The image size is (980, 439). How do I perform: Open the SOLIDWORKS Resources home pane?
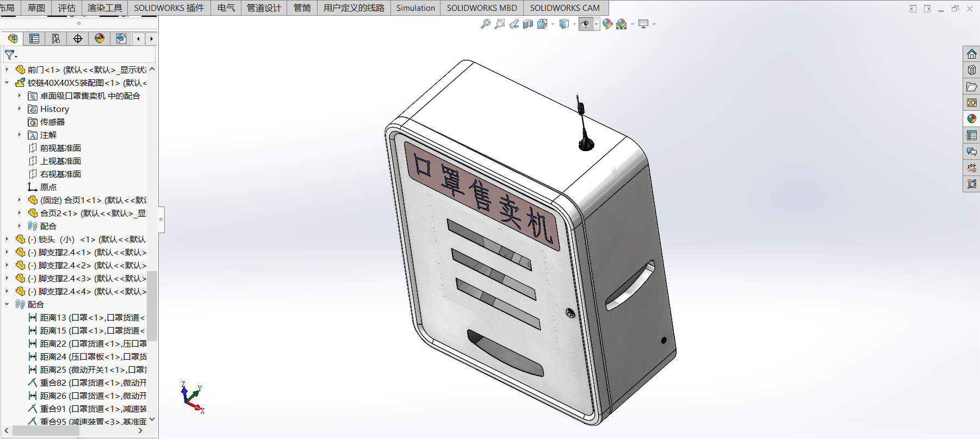click(x=971, y=54)
